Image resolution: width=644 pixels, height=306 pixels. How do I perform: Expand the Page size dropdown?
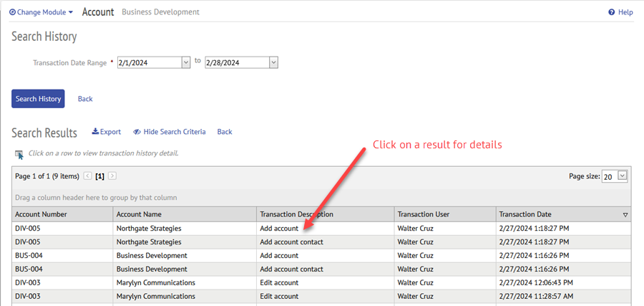[623, 176]
